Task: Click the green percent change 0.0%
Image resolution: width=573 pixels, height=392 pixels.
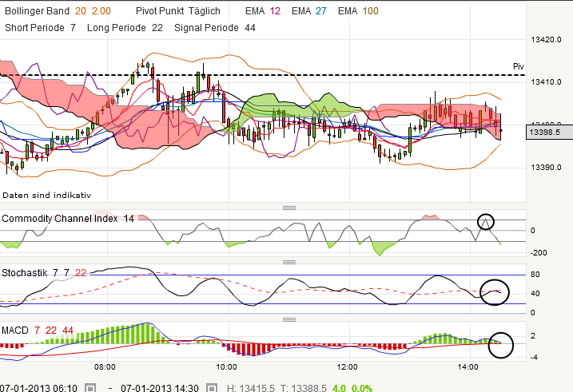Action: click(362, 388)
